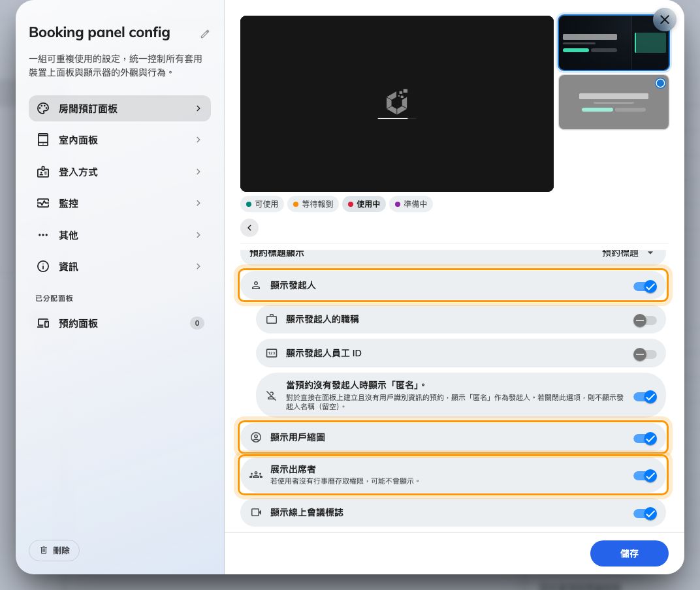Expand the 房間預訂面板 chevron
The width and height of the screenshot is (700, 590).
click(199, 108)
